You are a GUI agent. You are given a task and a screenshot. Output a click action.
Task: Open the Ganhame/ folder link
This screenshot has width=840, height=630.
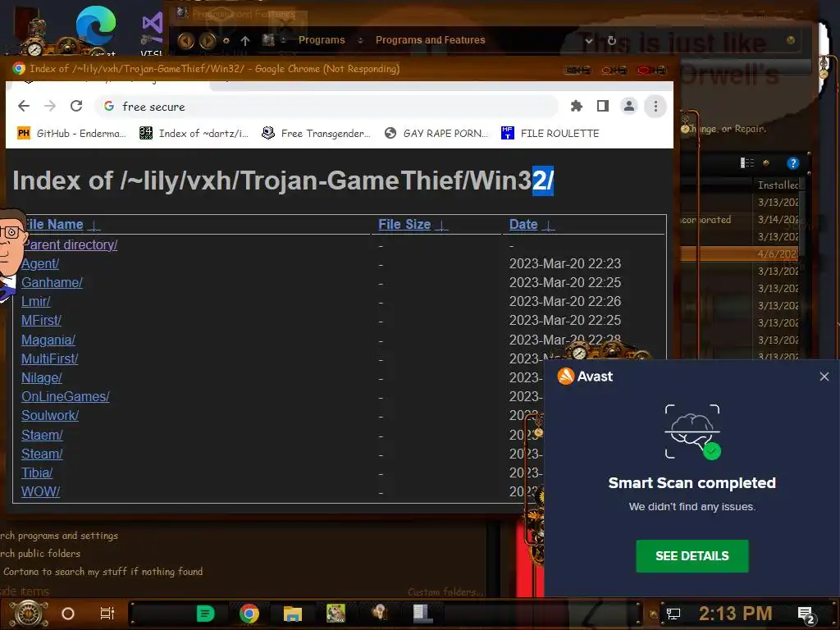pyautogui.click(x=52, y=282)
